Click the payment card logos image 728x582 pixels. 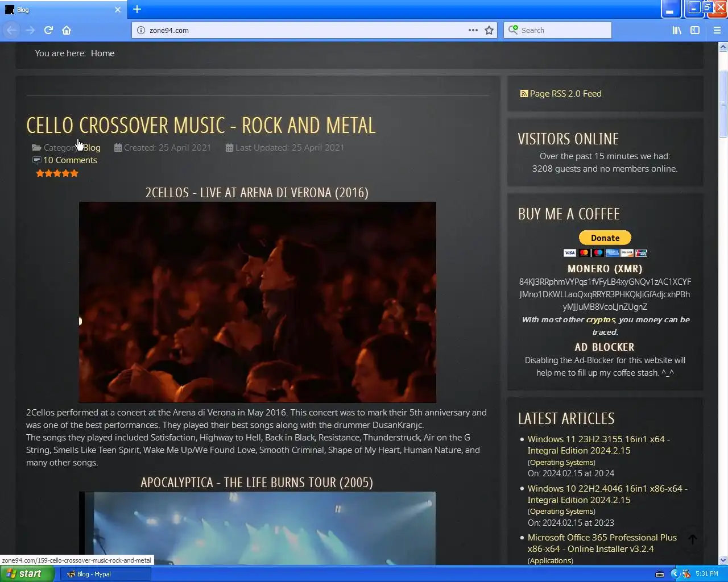[605, 253]
